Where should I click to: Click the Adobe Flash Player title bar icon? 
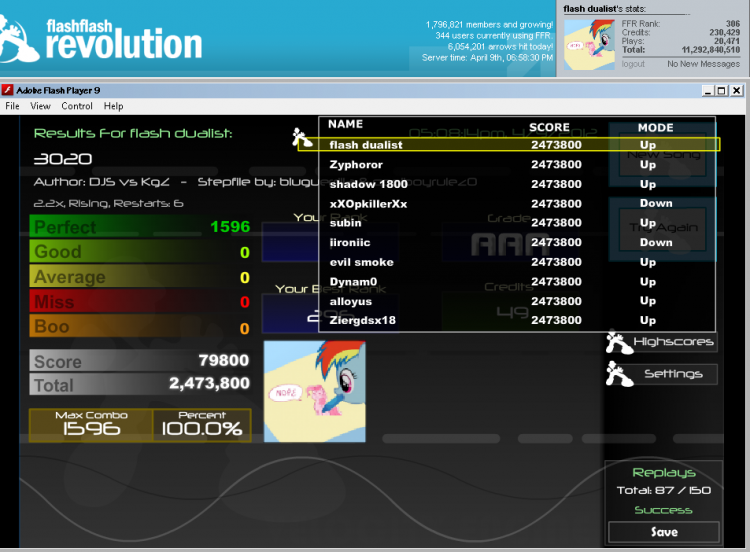(x=7, y=90)
